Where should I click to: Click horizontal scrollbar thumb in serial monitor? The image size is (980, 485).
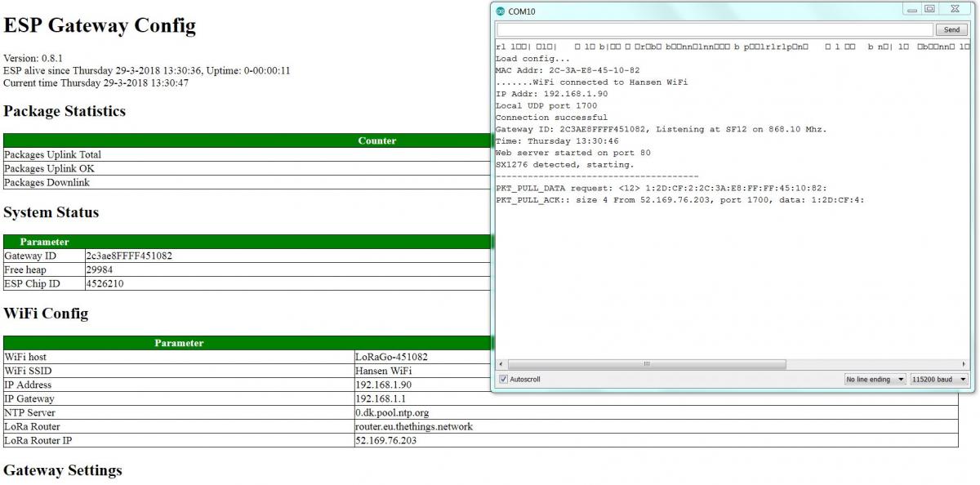(x=645, y=364)
